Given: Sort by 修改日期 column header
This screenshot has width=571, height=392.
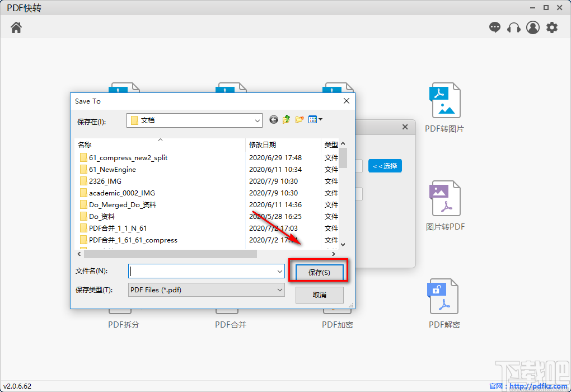Looking at the screenshot, I should click(283, 144).
